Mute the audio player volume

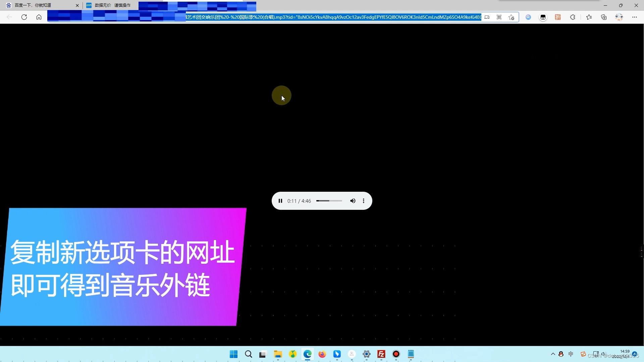tap(353, 201)
